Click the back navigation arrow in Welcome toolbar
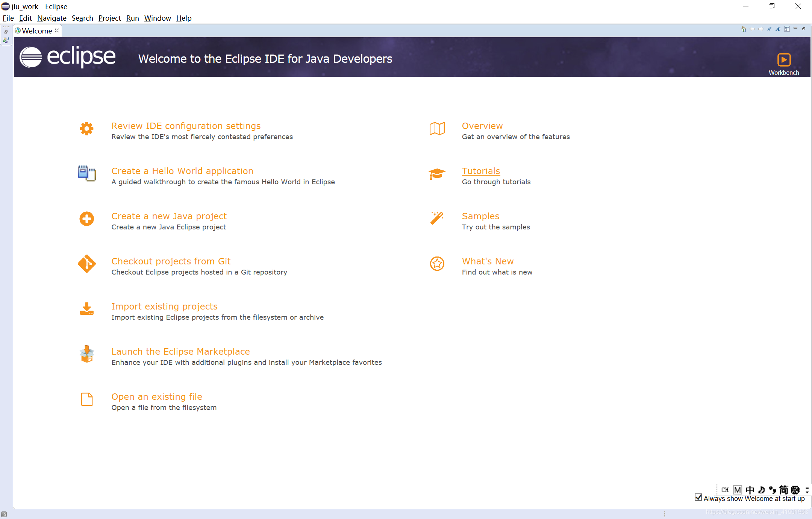 (x=752, y=29)
